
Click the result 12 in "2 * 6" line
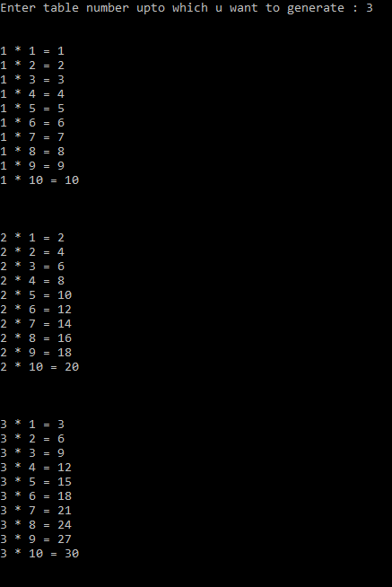point(65,310)
